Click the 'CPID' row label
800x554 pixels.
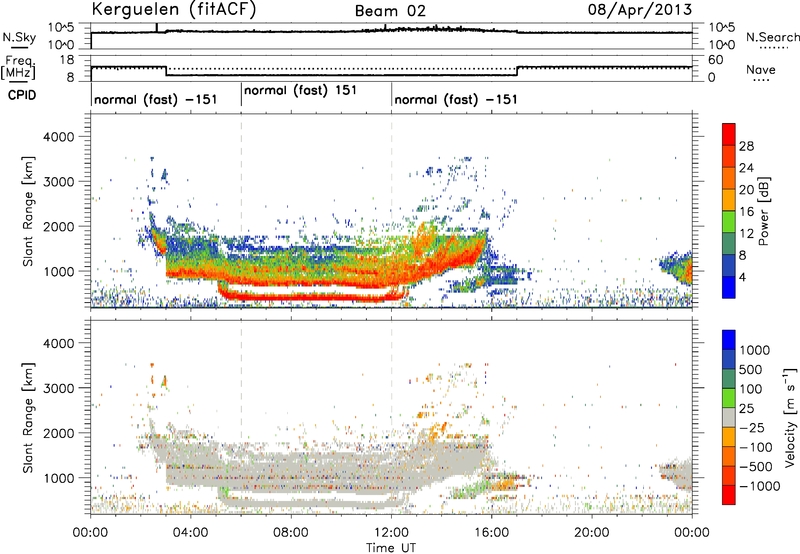(22, 95)
